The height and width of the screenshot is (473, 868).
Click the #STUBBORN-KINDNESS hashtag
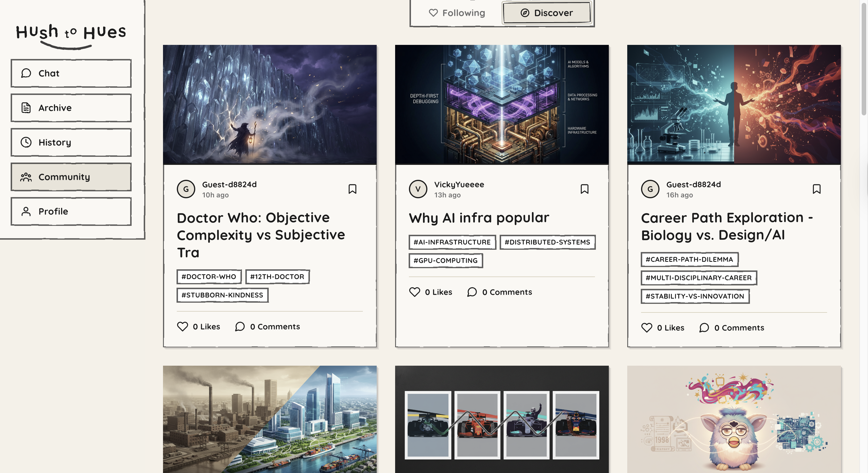(x=222, y=295)
